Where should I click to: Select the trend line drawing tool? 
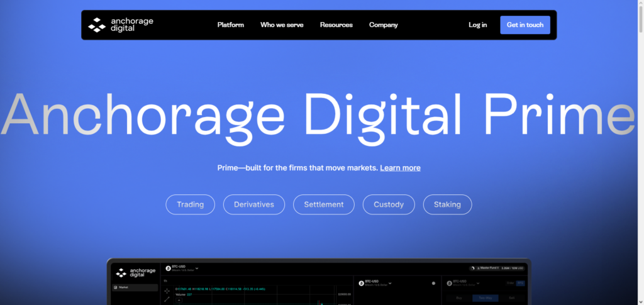[x=167, y=300]
